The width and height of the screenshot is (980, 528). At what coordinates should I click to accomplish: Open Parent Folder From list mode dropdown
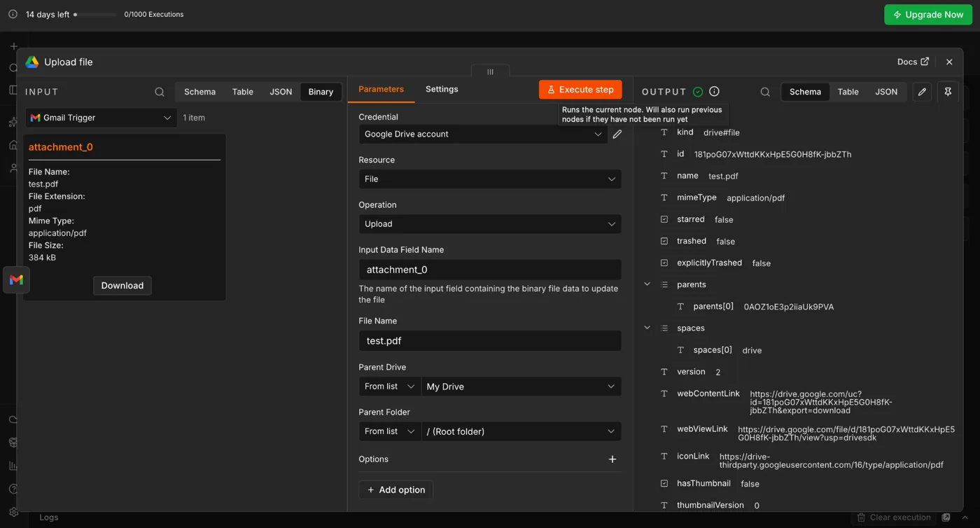coord(390,431)
